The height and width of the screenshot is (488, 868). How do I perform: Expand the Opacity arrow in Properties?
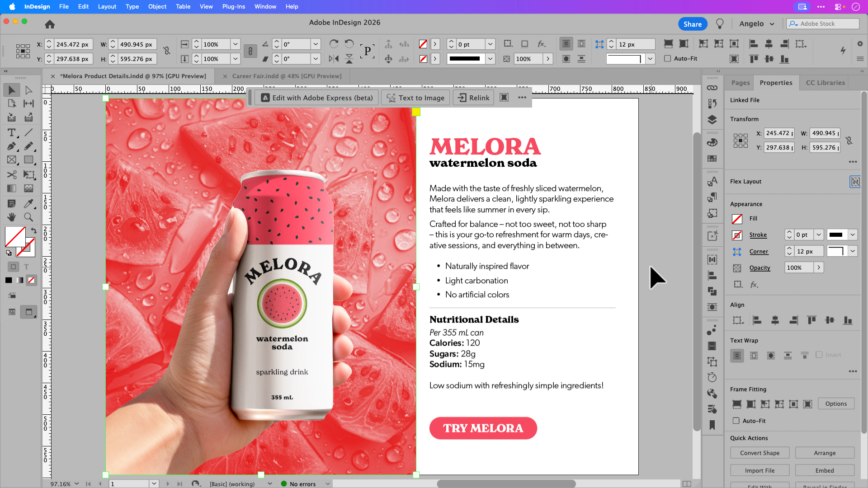coord(819,267)
